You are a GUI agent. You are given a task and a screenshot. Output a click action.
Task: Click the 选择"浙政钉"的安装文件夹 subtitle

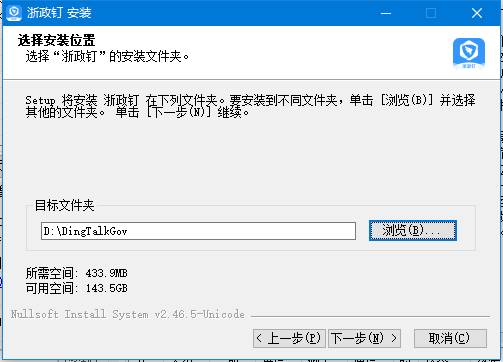(x=107, y=56)
